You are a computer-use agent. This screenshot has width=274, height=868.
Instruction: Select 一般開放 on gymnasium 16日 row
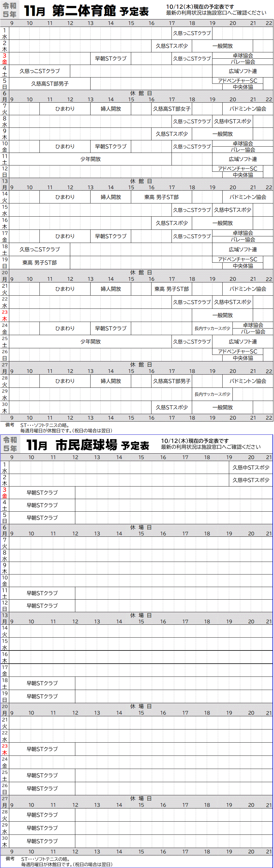pyautogui.click(x=223, y=223)
